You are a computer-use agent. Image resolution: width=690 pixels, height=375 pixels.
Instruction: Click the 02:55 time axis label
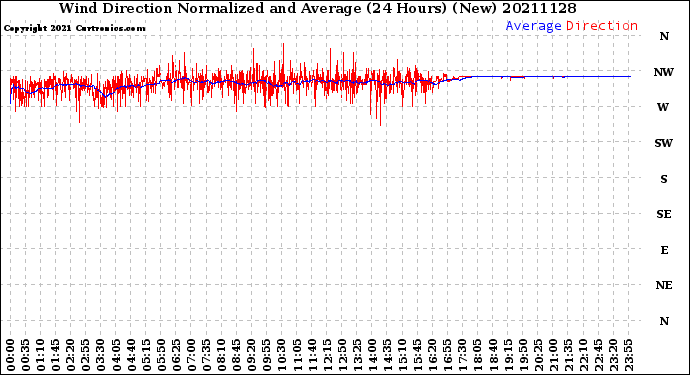pos(86,356)
